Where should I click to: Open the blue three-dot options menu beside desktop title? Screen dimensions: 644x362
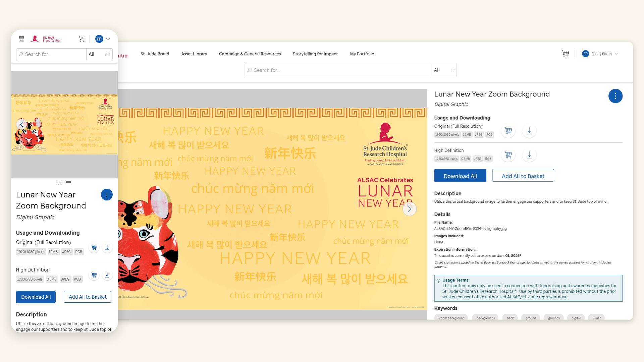pos(615,96)
